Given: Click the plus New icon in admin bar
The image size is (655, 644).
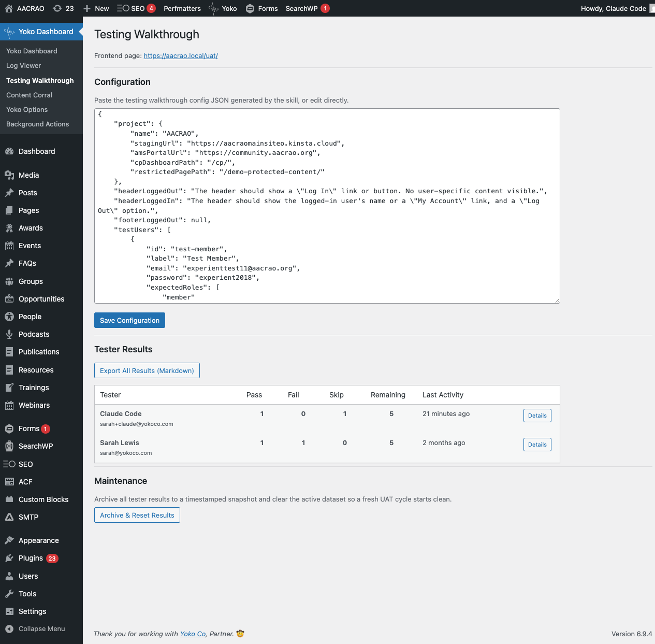Looking at the screenshot, I should [x=87, y=8].
